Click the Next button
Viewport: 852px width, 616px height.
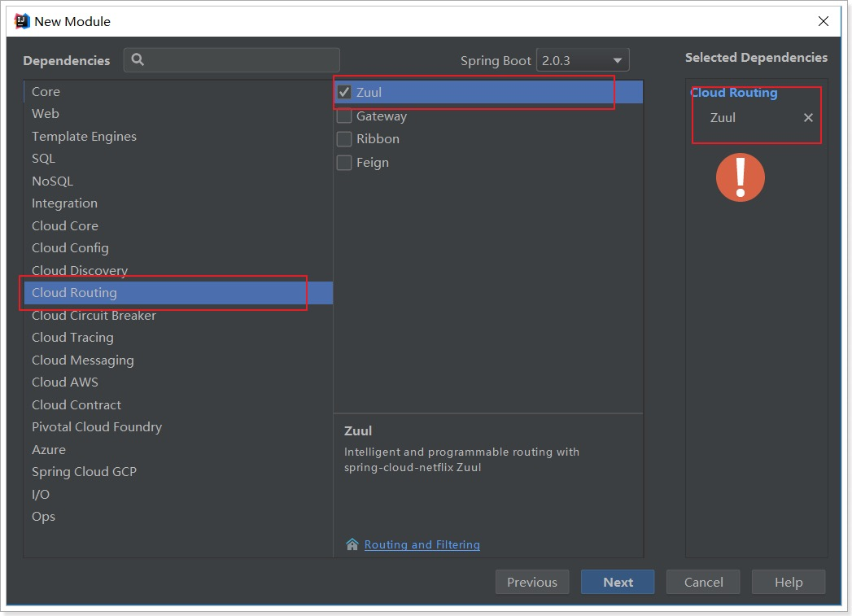click(x=618, y=583)
